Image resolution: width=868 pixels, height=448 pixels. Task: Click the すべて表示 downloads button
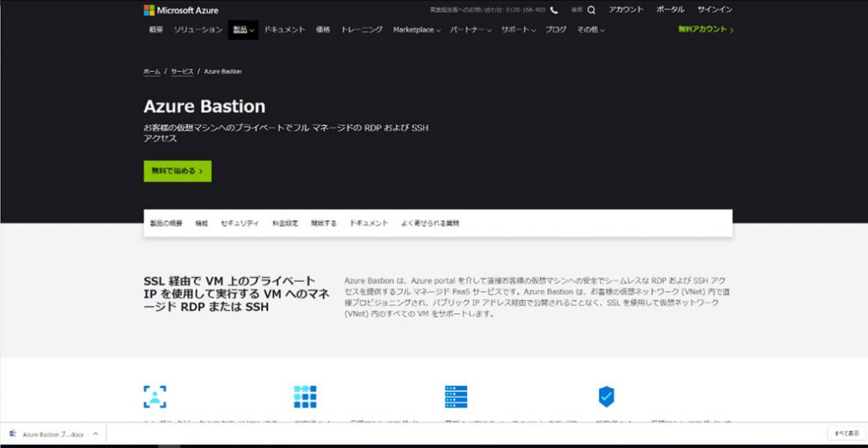point(847,434)
